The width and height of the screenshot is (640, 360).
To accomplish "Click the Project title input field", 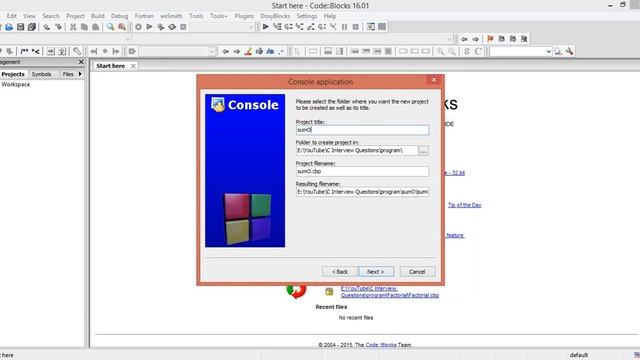I will click(x=362, y=130).
